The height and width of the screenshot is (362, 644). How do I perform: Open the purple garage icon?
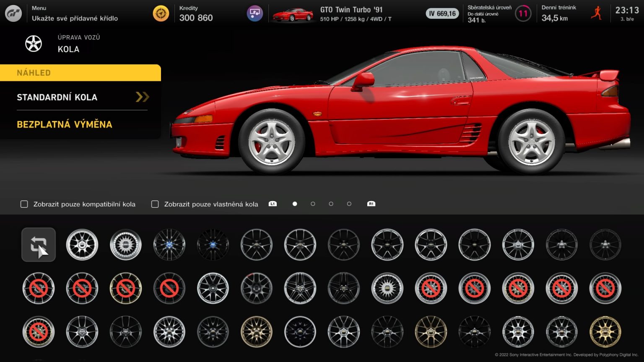coord(254,13)
